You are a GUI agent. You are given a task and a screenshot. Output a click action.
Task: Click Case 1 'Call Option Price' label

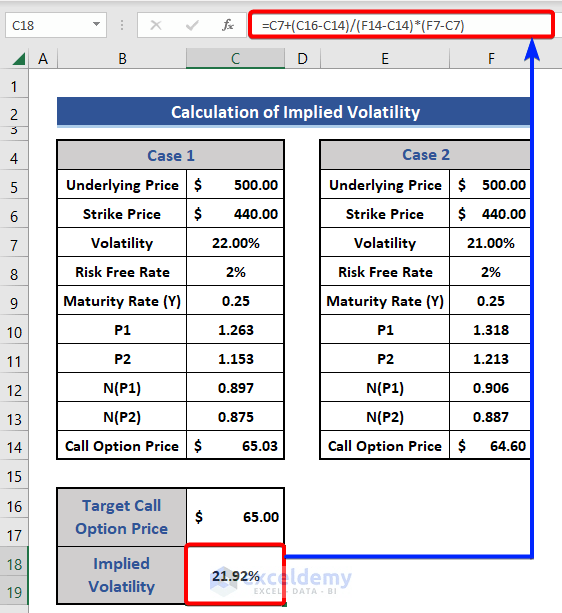coord(122,445)
